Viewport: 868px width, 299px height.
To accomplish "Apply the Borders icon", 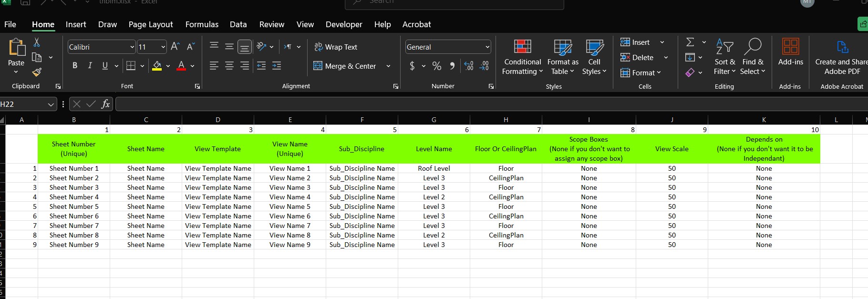I will (x=131, y=66).
